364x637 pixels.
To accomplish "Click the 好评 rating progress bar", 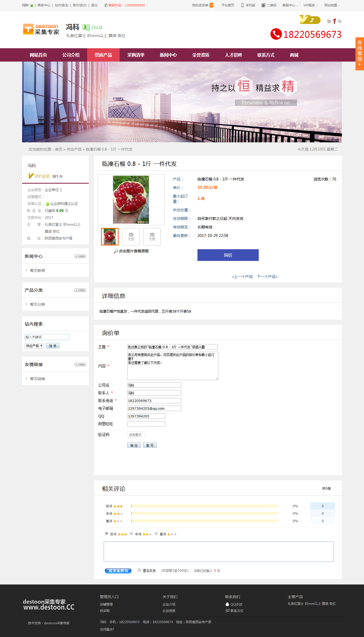I will pos(205,506).
